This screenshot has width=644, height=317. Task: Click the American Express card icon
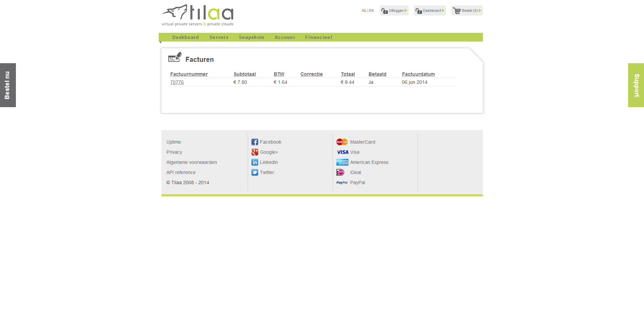tap(342, 162)
